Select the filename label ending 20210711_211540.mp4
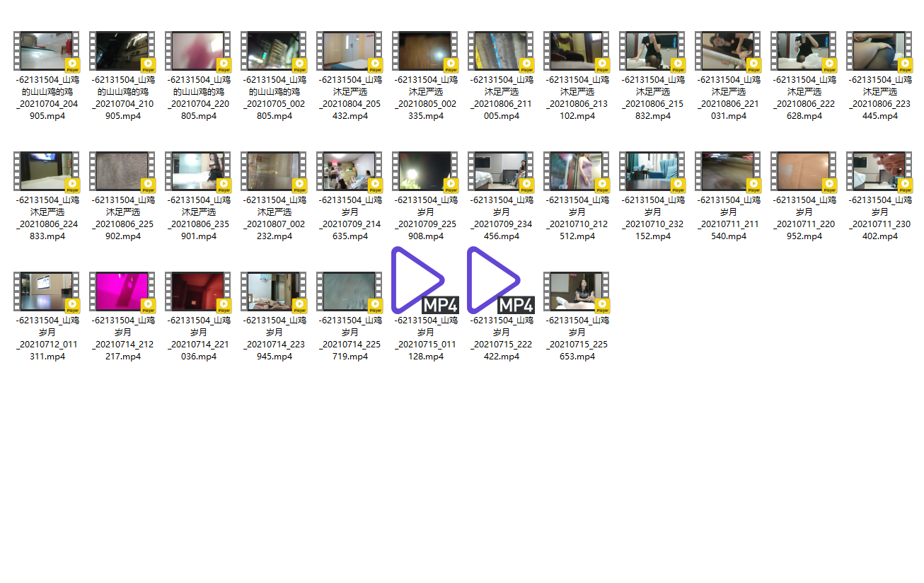The width and height of the screenshot is (924, 583). pos(728,218)
